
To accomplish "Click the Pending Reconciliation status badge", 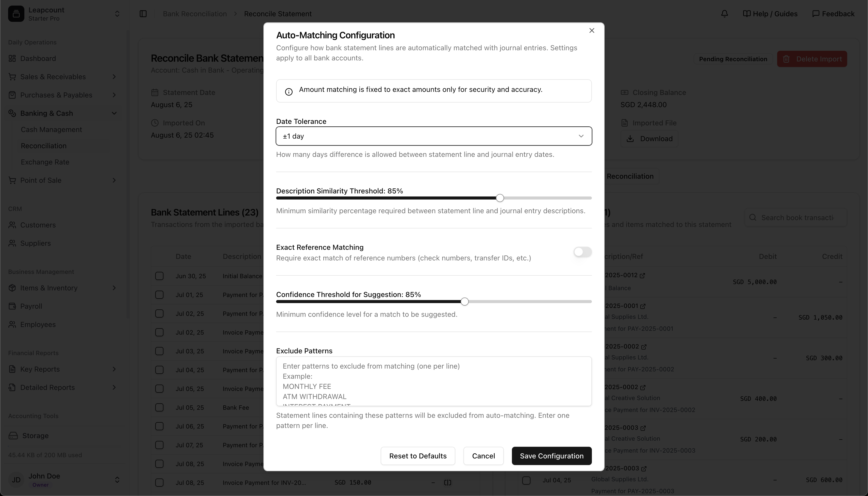I will tap(733, 59).
